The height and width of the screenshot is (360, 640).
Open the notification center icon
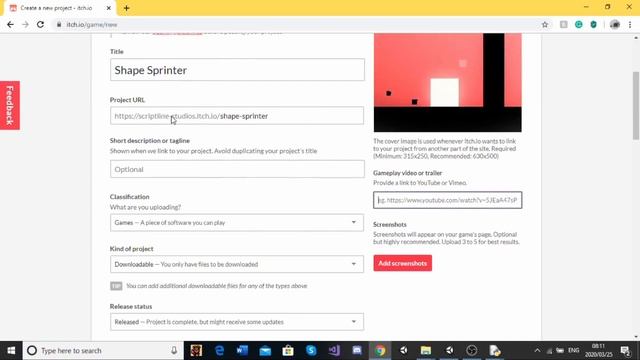[x=625, y=351]
